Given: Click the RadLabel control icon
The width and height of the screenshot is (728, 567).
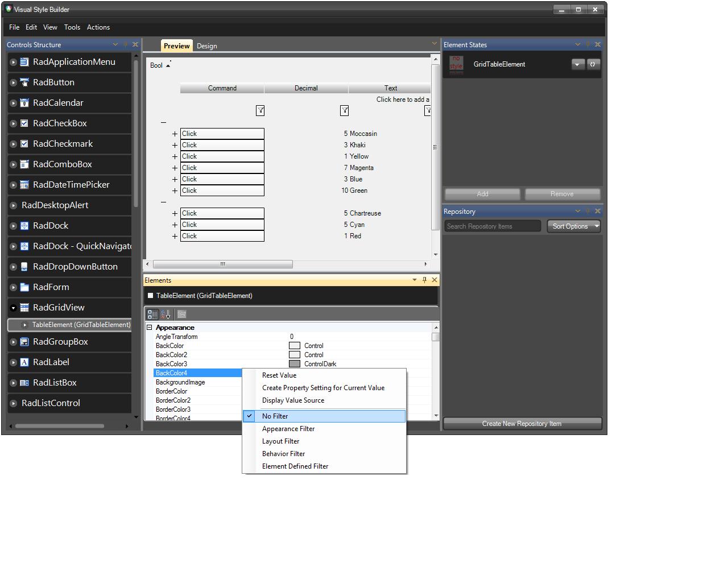Looking at the screenshot, I should (24, 362).
